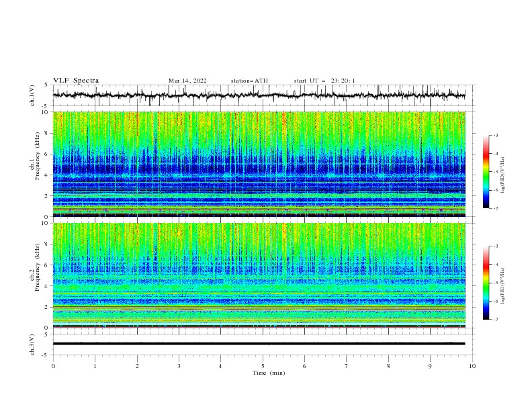Click the date text "Mar.14, 2022"
This screenshot has width=532, height=411.
point(187,81)
